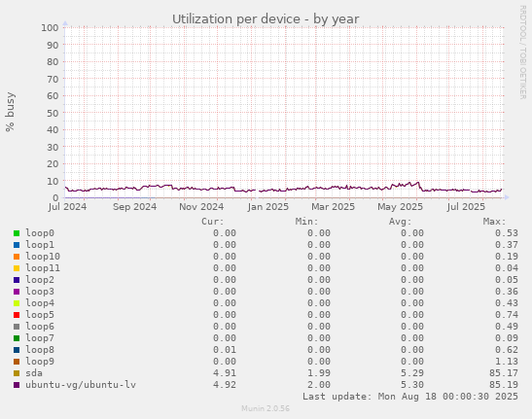Image resolution: width=532 pixels, height=419 pixels.
Task: Click the data gap near Jan 2025
Action: [x=257, y=191]
